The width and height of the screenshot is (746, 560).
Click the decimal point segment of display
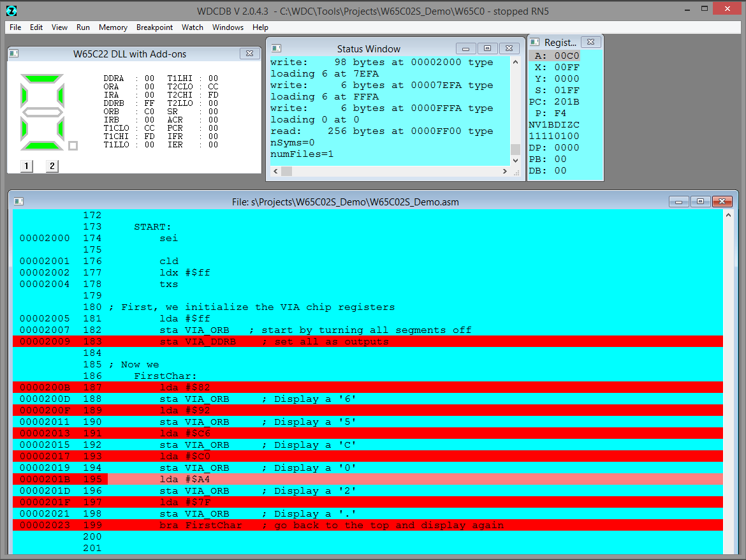point(73,145)
